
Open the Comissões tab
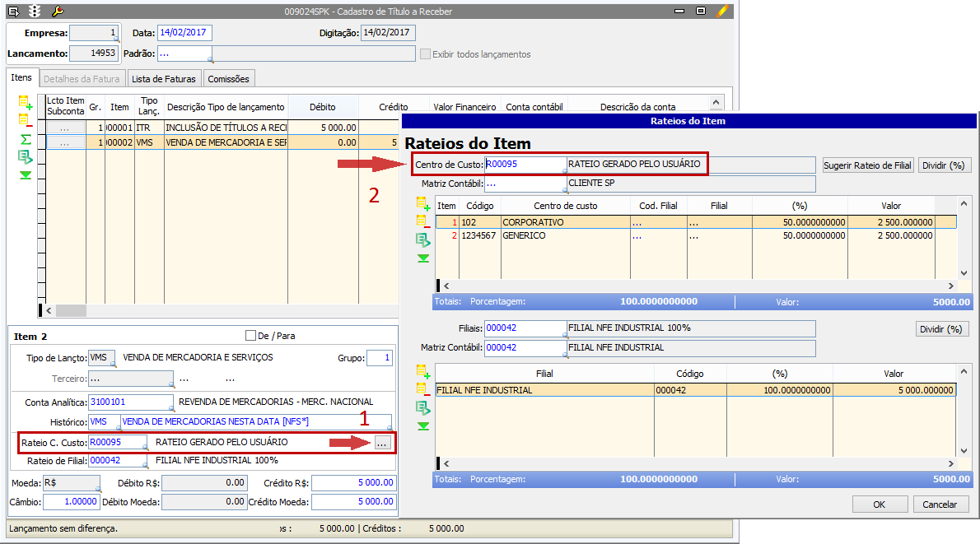229,79
